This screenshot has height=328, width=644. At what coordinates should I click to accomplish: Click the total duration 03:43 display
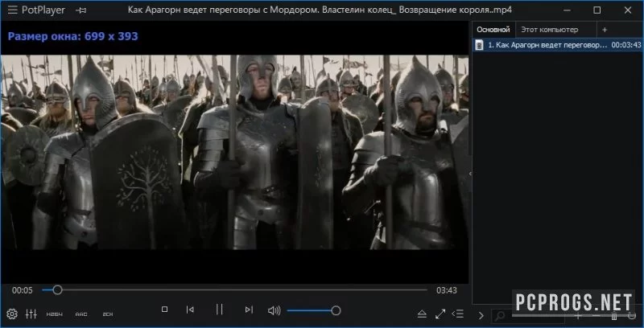(447, 291)
